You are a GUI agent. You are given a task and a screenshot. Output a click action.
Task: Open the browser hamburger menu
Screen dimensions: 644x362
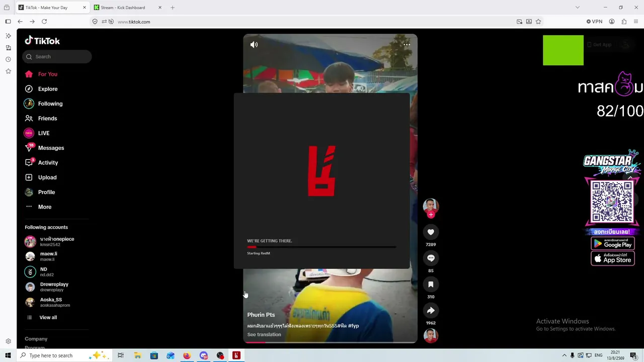[x=636, y=22]
